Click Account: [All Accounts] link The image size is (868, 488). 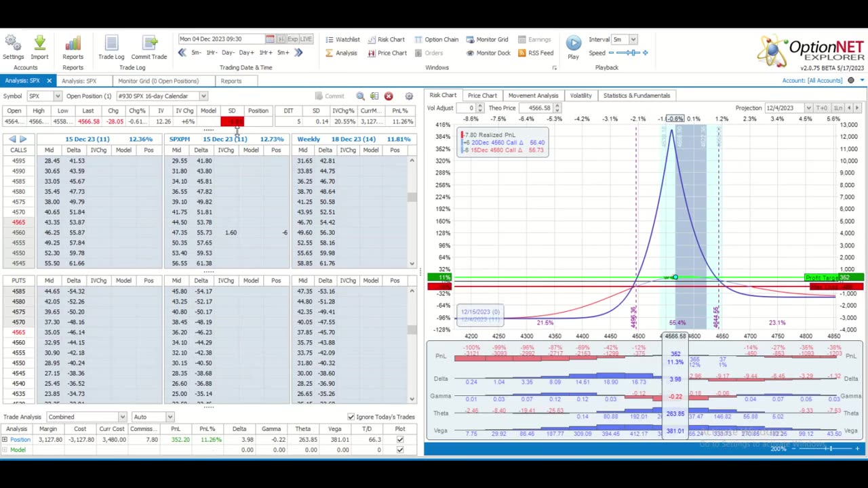(x=812, y=81)
